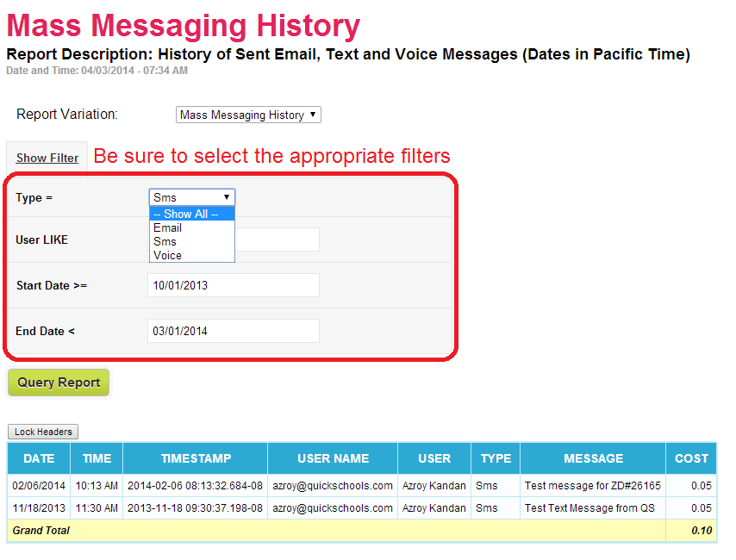Click the TIMESTAMP column header
The image size is (736, 560).
(194, 458)
